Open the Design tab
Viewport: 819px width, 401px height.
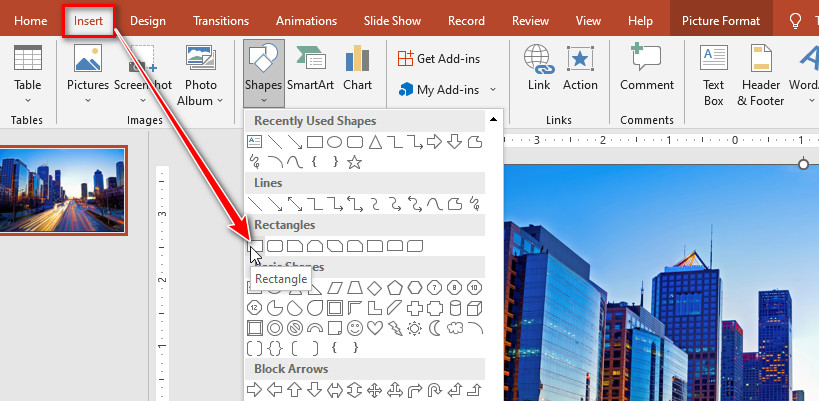147,21
